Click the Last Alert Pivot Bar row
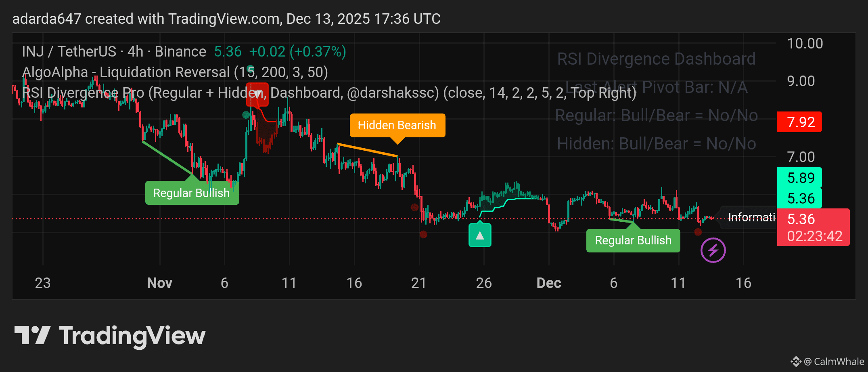Viewport: 868px width, 372px height. 657,87
